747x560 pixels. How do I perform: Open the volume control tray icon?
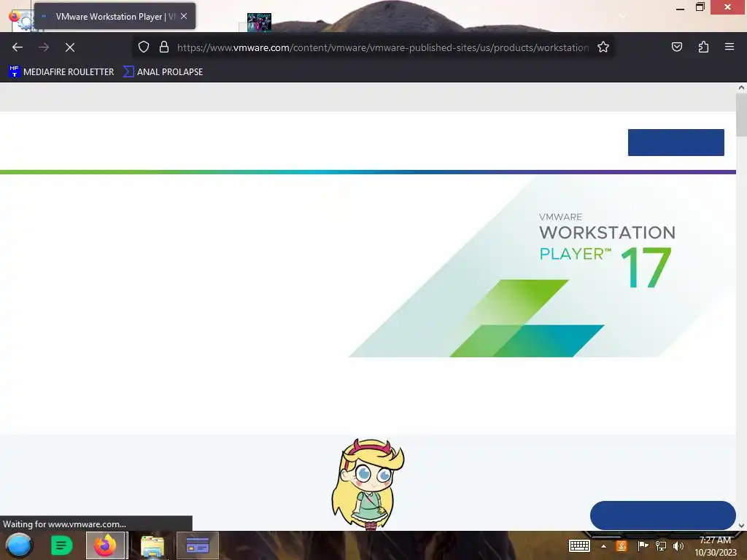678,546
